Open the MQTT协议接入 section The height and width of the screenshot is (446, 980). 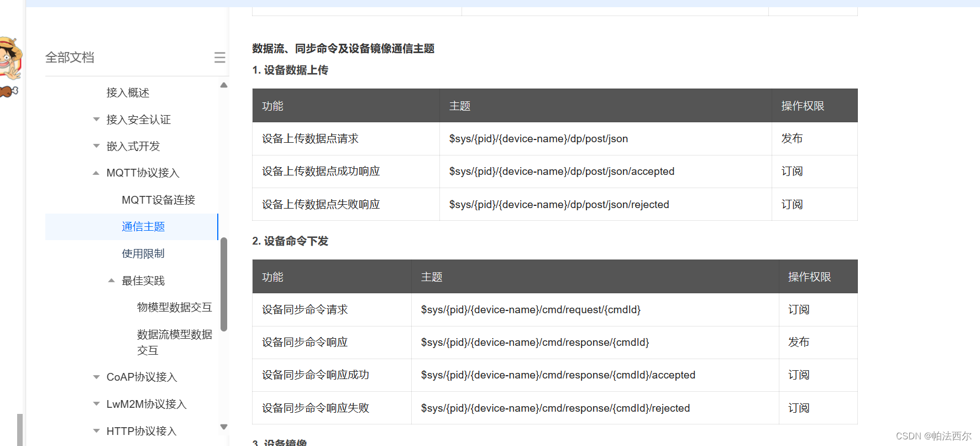pyautogui.click(x=143, y=173)
